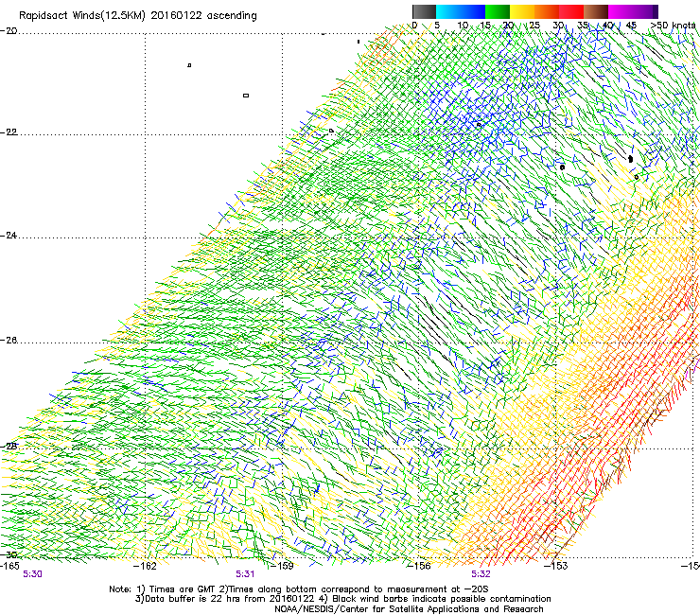
Task: Click the magenta 40-45 knots color segment
Action: [621, 11]
